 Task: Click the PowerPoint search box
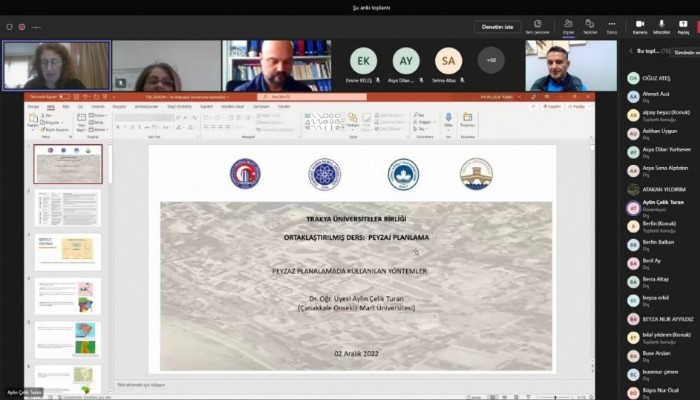pyautogui.click(x=312, y=97)
